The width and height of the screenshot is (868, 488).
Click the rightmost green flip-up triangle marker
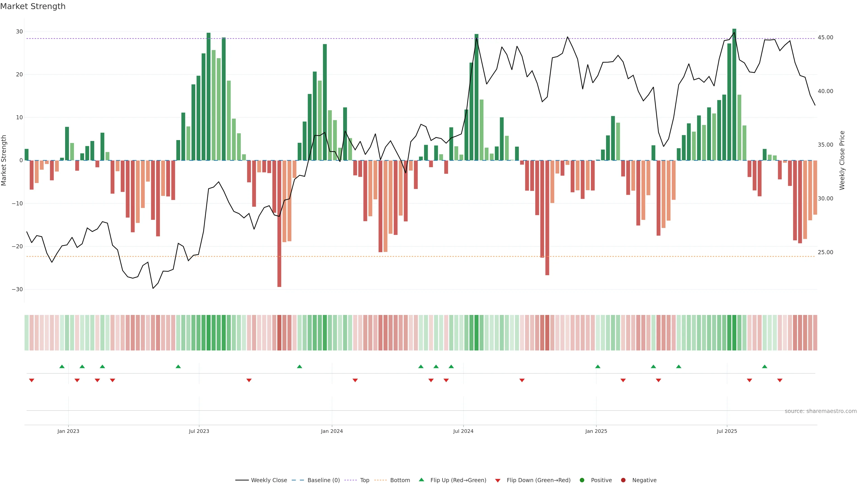764,366
